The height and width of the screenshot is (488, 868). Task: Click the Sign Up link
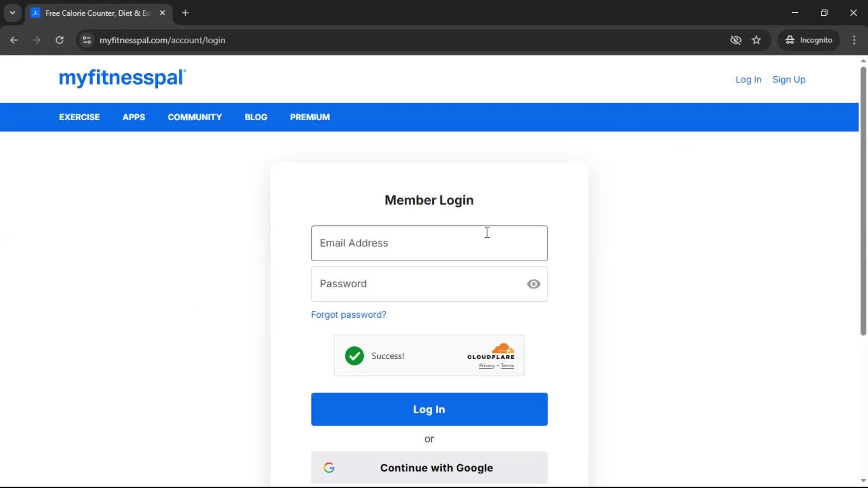[x=789, y=80]
